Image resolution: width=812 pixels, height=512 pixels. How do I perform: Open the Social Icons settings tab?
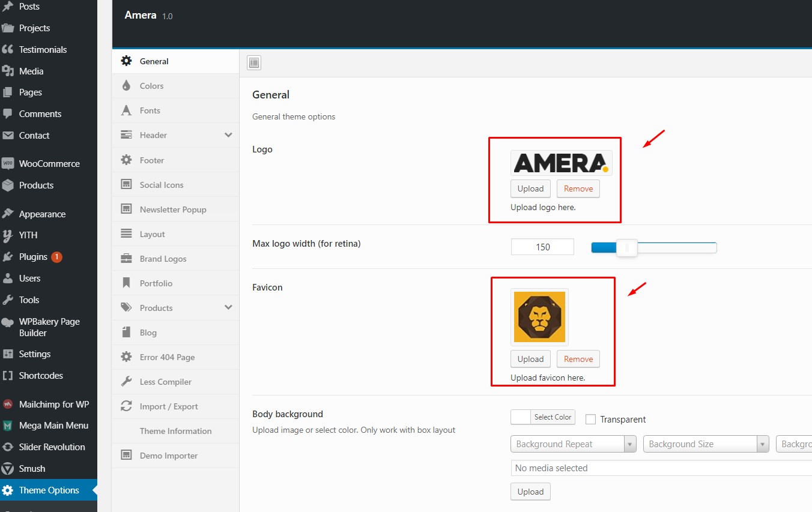(162, 185)
